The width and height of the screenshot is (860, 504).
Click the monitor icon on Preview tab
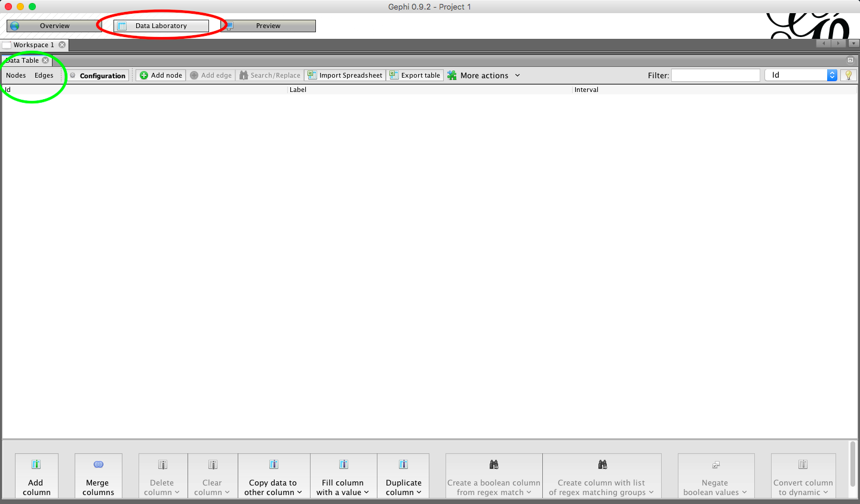point(229,26)
